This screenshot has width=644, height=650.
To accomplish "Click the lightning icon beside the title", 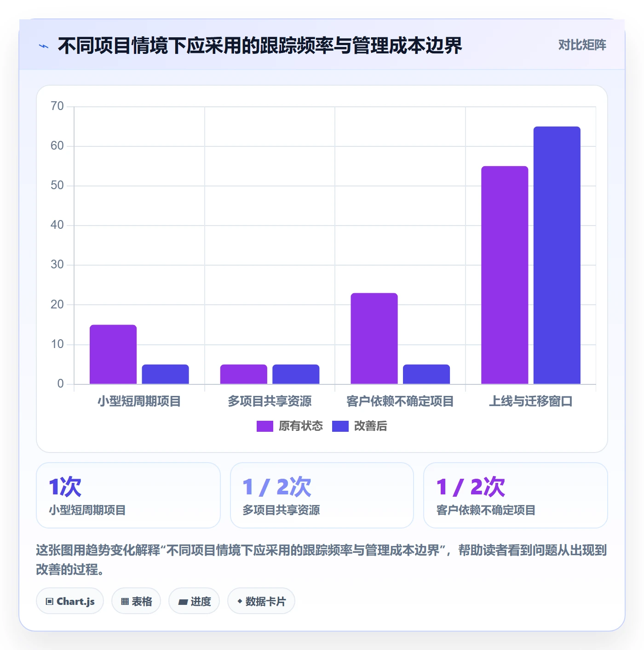I will 44,46.
